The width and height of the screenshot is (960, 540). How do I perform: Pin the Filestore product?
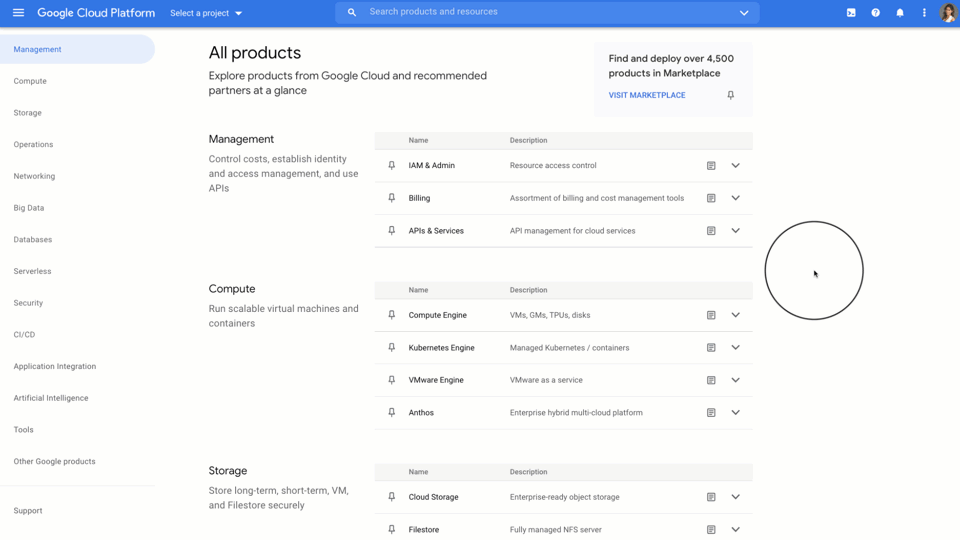point(392,530)
